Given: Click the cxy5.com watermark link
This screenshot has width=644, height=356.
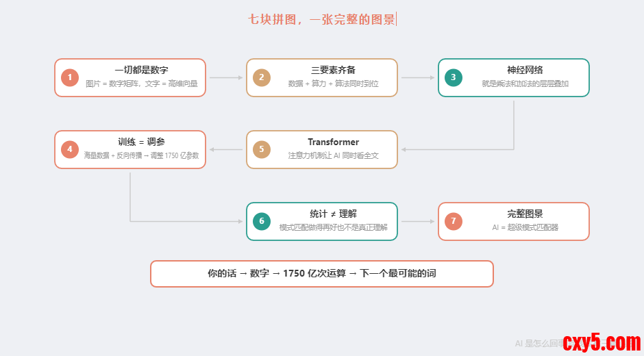Looking at the screenshot, I should pos(601,341).
